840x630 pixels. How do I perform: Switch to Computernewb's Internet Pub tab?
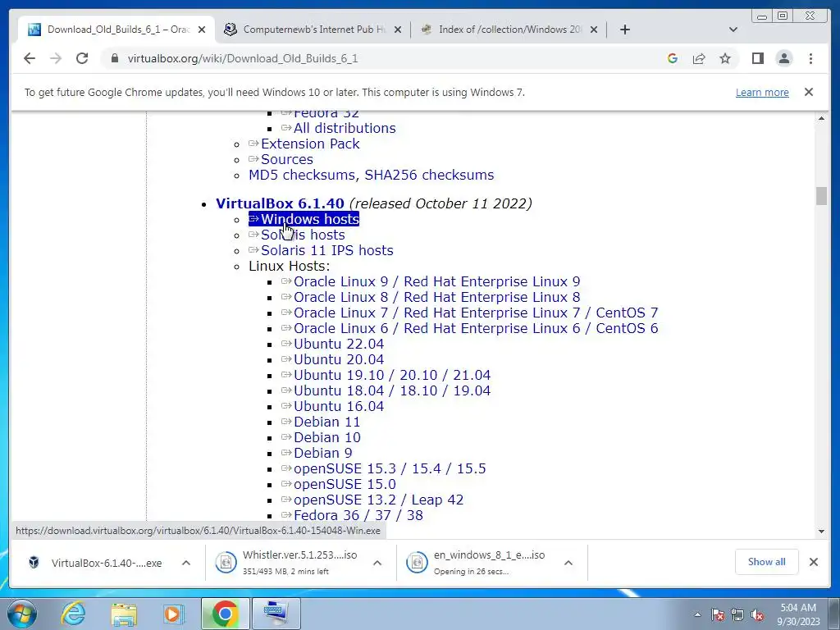313,30
